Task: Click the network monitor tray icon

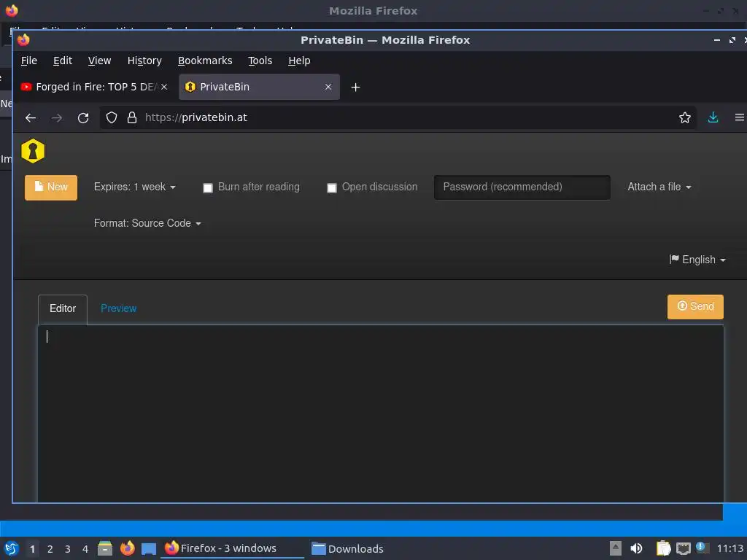Action: pyautogui.click(x=683, y=548)
